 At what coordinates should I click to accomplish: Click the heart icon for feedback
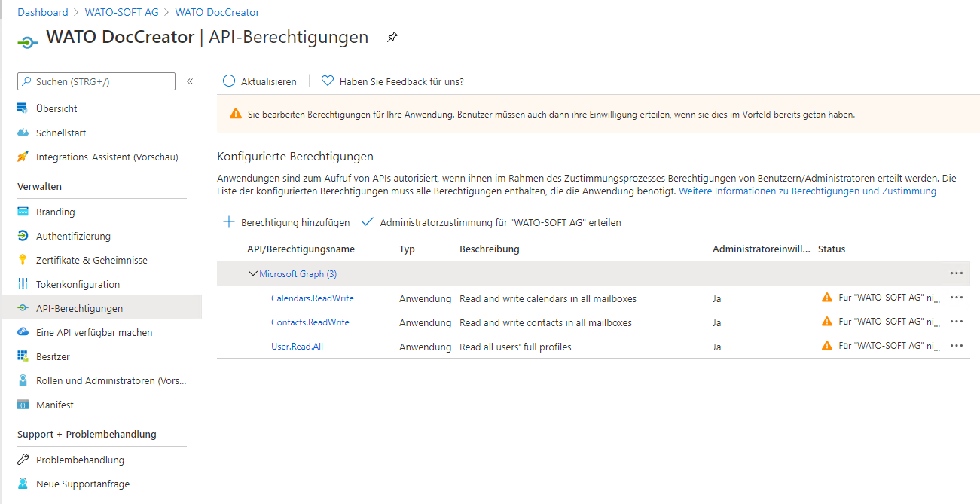(327, 81)
